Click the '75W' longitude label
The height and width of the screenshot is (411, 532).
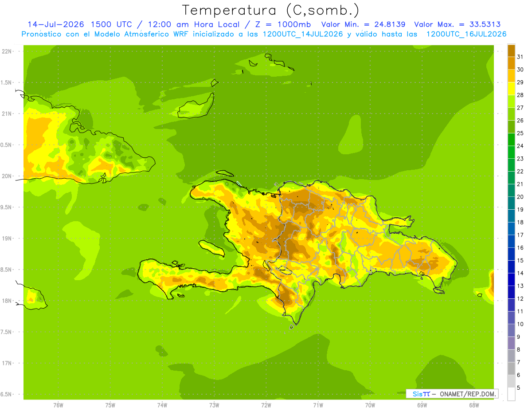(110, 405)
